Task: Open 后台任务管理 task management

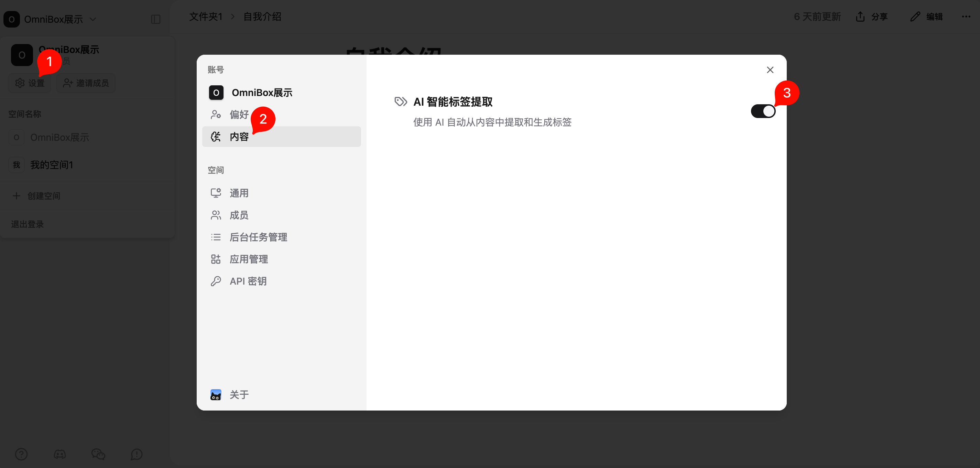Action: click(258, 237)
